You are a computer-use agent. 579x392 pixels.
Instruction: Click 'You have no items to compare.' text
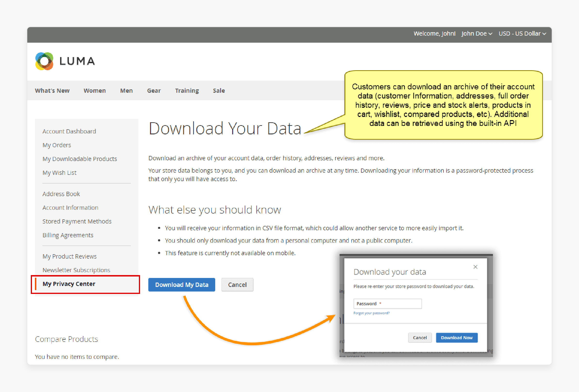(77, 357)
